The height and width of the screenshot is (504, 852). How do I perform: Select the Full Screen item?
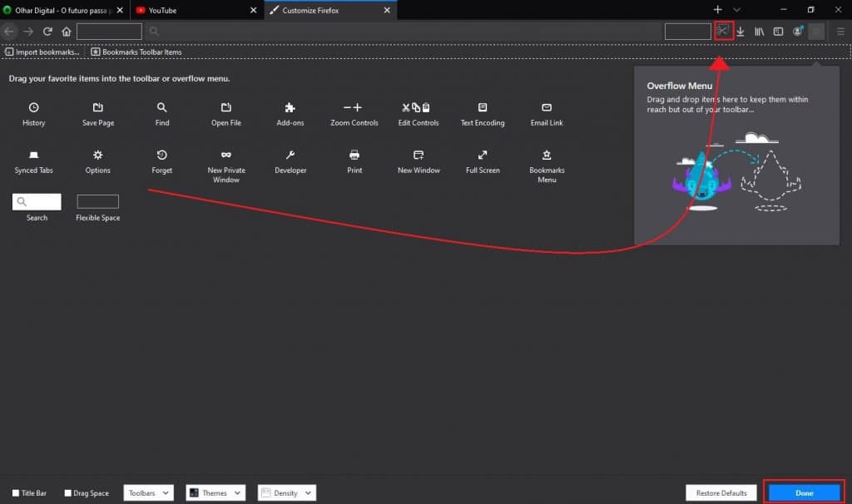click(483, 162)
